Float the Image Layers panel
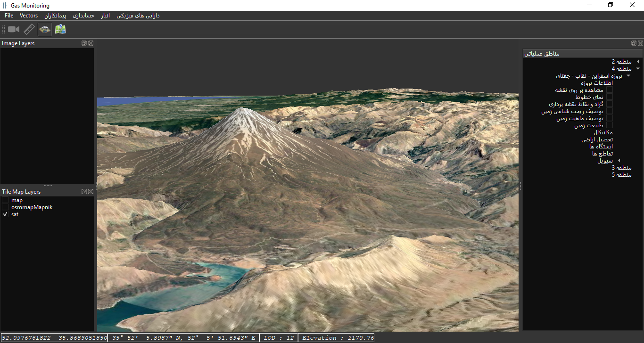Viewport: 644px width, 343px height. [x=84, y=43]
